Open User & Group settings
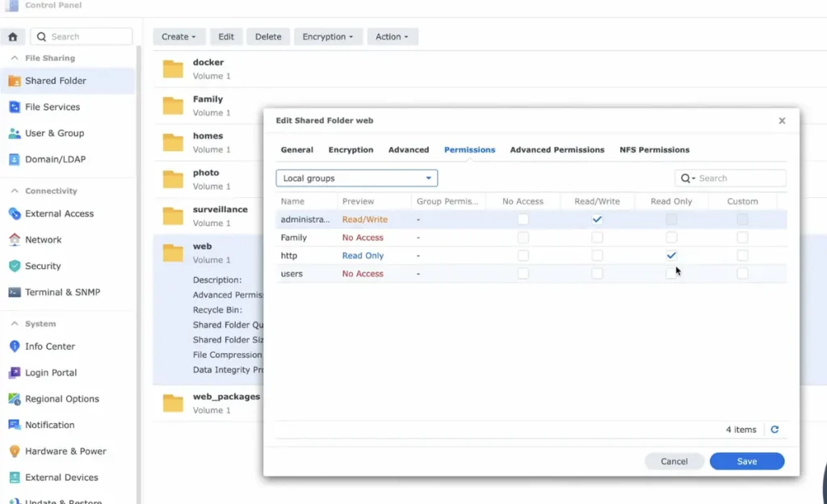Viewport: 827px width, 504px height. tap(54, 133)
